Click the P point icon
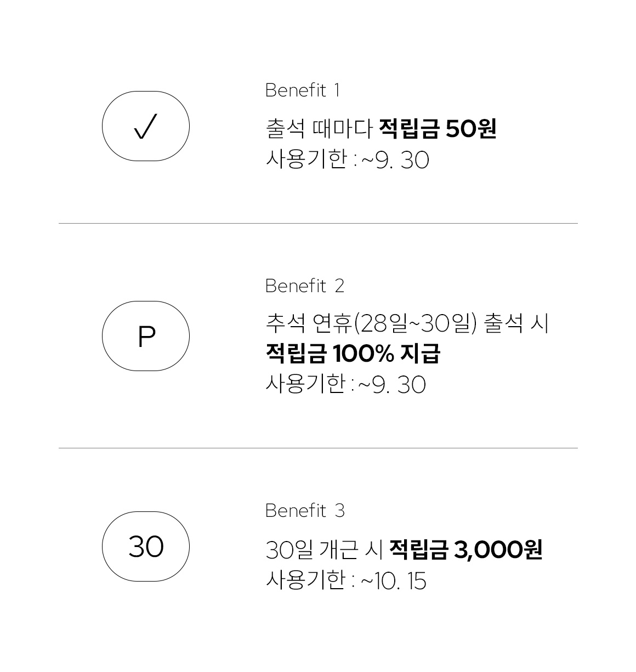The image size is (636, 672). pos(146,336)
